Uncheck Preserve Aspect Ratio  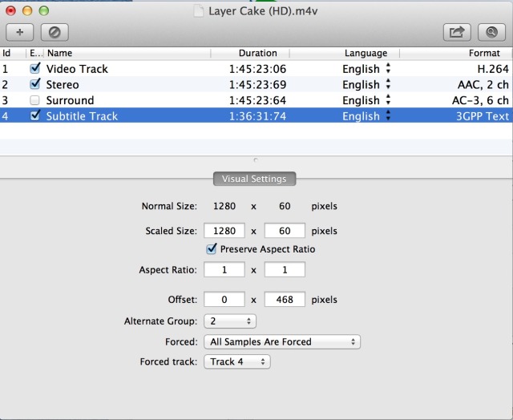click(212, 249)
